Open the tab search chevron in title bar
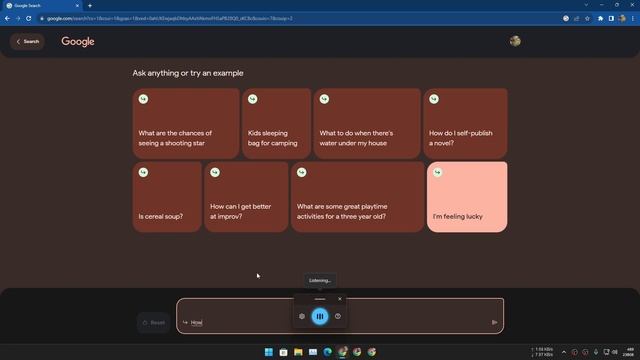This screenshot has width=640, height=360. coord(586,5)
